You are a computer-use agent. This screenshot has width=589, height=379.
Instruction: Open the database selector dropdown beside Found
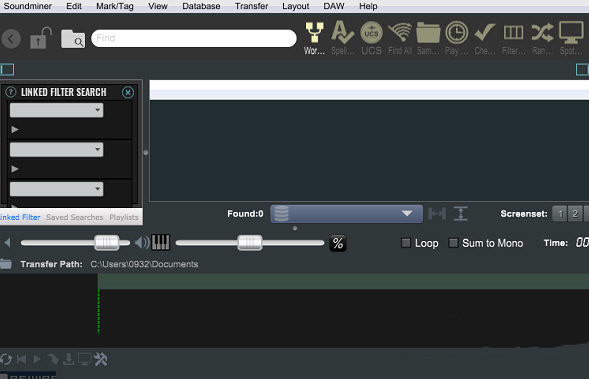point(346,214)
